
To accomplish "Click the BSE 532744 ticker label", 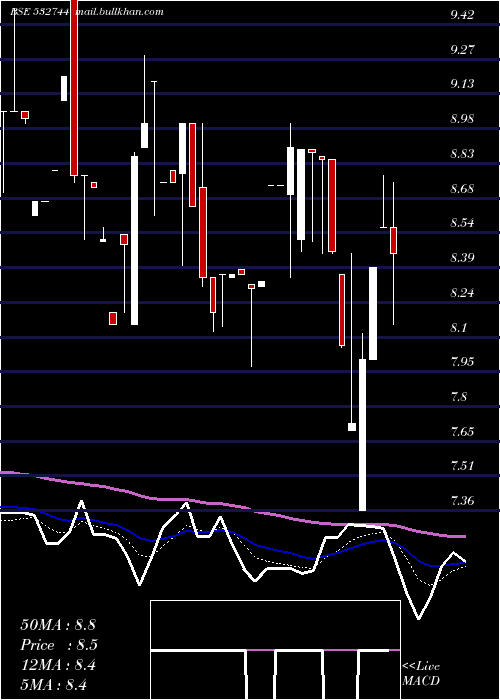I will pos(40,12).
